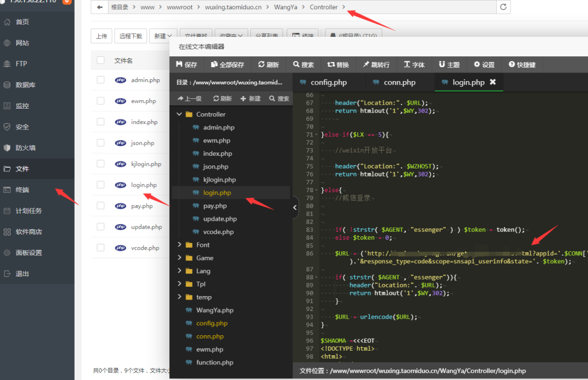This screenshot has height=380, width=588.
Task: Click the Save All toolbar button
Action: 227,65
